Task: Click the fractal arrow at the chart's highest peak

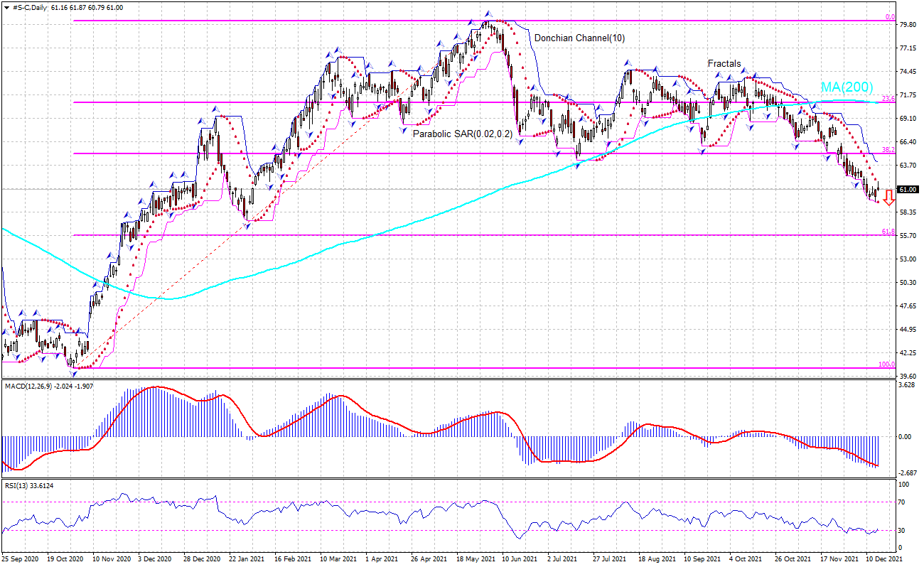Action: [488, 13]
